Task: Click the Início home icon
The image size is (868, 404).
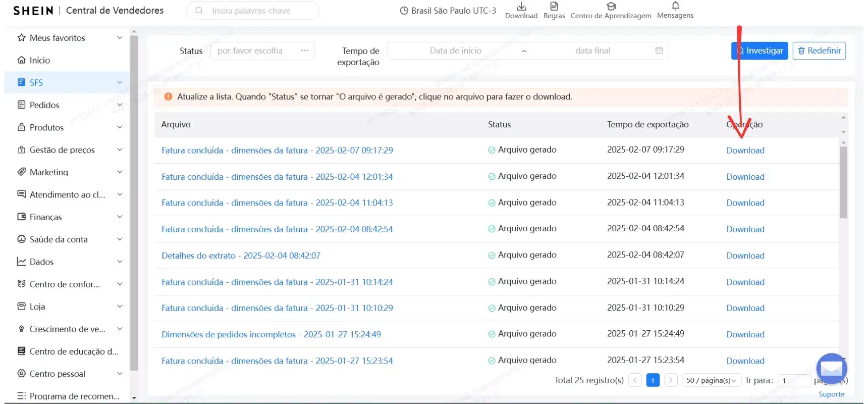Action: click(x=21, y=60)
